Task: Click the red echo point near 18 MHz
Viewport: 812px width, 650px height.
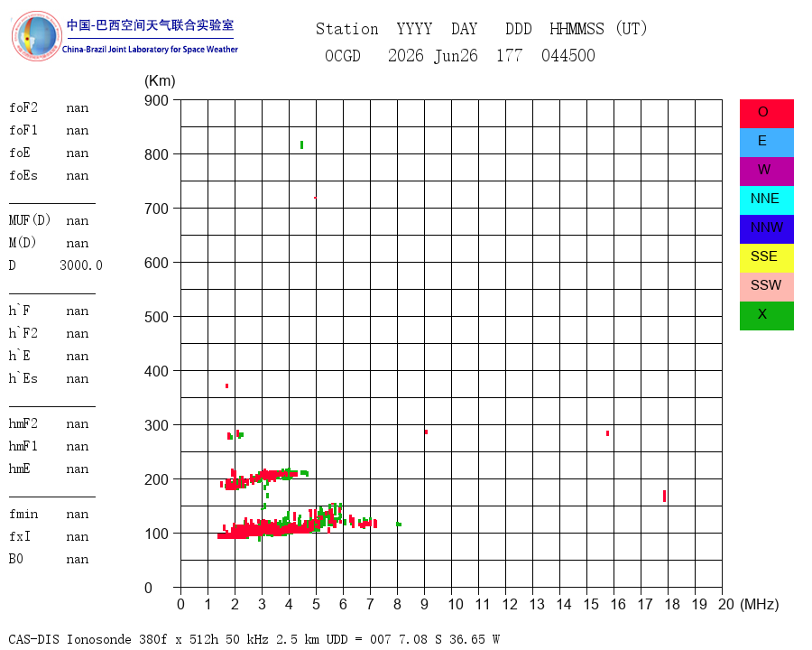Action: (x=664, y=496)
